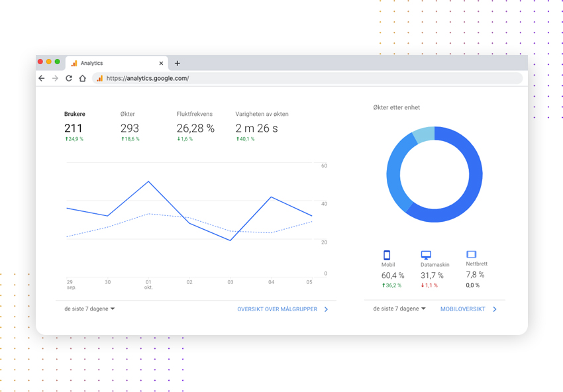Click the forward navigation arrow icon
Screen dimensions: 563x392
[55, 77]
